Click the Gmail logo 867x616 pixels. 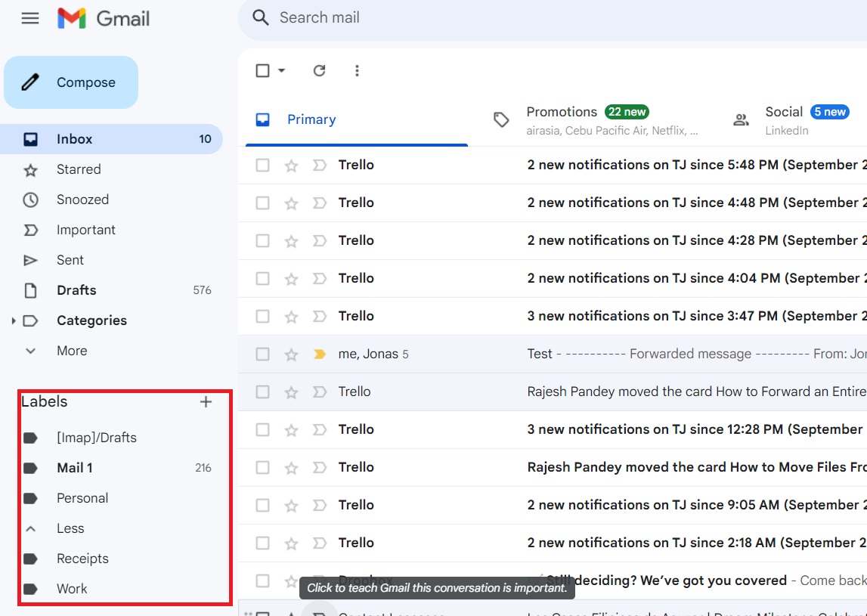tap(104, 18)
